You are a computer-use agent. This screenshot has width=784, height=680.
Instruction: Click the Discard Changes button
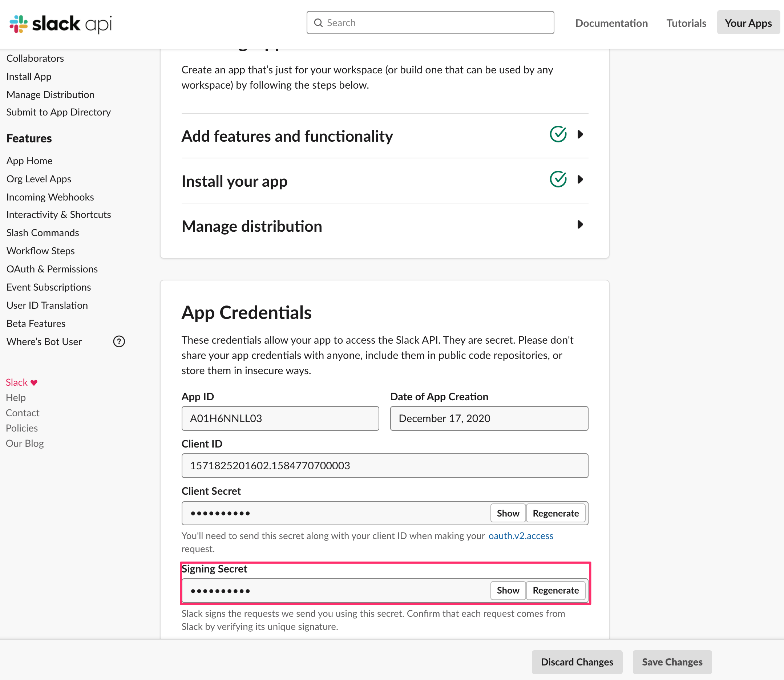click(x=577, y=662)
